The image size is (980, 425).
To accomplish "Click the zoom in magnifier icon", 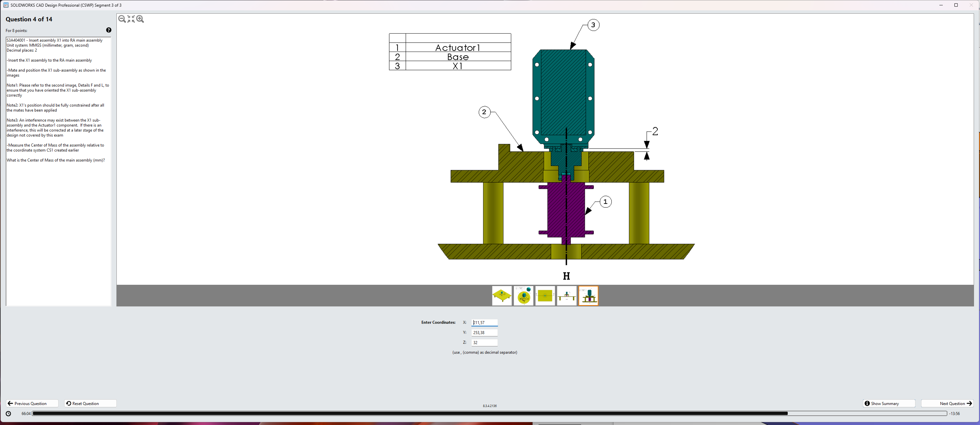I will (x=140, y=19).
